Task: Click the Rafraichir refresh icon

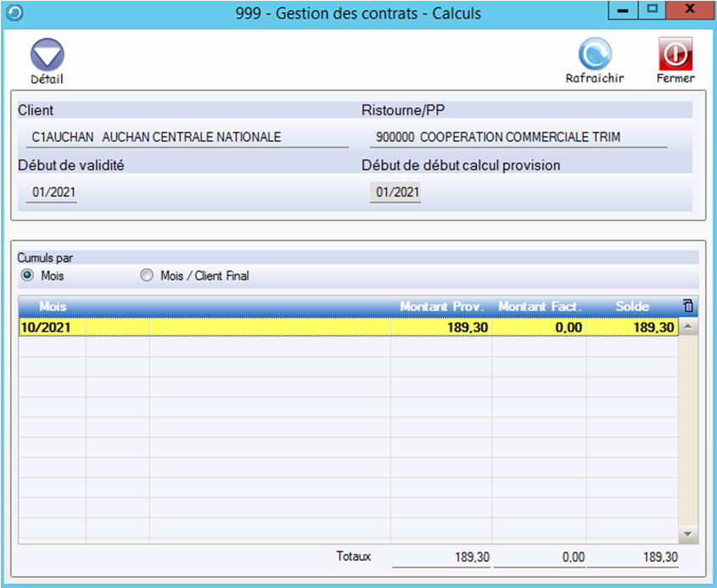Action: (595, 54)
